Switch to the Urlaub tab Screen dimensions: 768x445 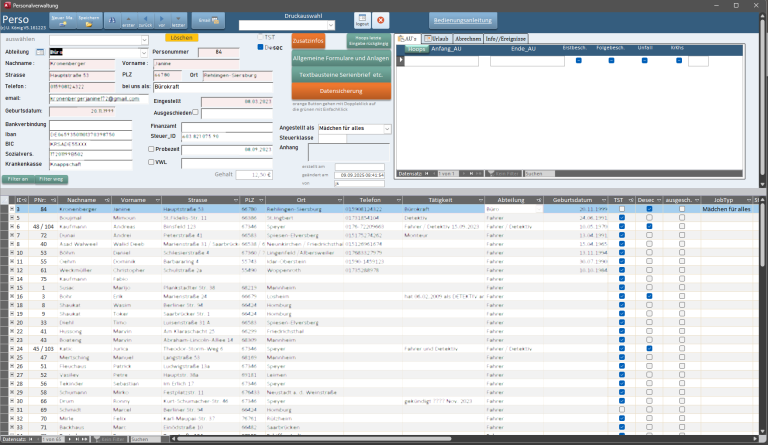[x=440, y=38]
